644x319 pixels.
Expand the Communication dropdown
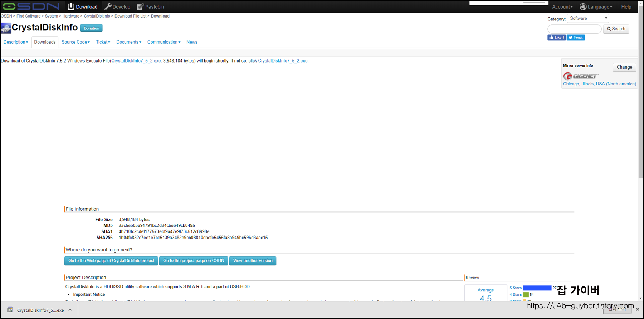pos(164,42)
